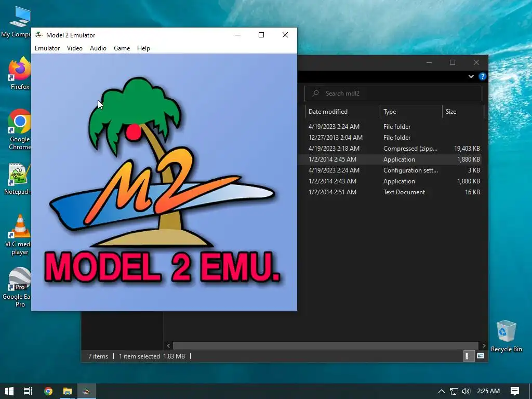Launch Chrome from the taskbar
The width and height of the screenshot is (532, 399).
click(x=48, y=391)
